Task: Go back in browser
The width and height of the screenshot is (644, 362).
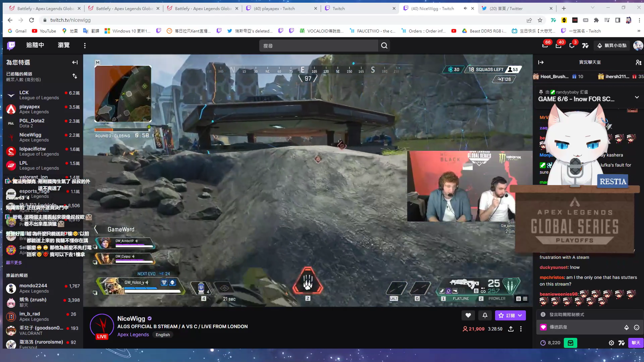Action: [x=10, y=20]
